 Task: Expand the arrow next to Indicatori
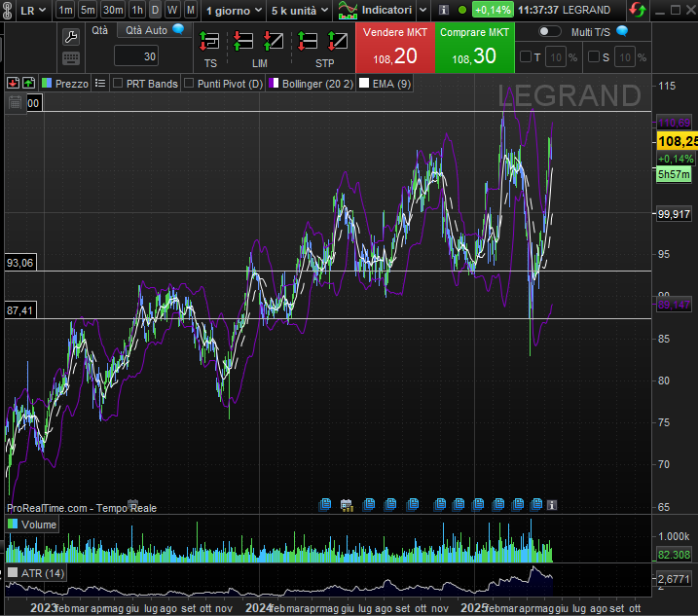[x=422, y=10]
